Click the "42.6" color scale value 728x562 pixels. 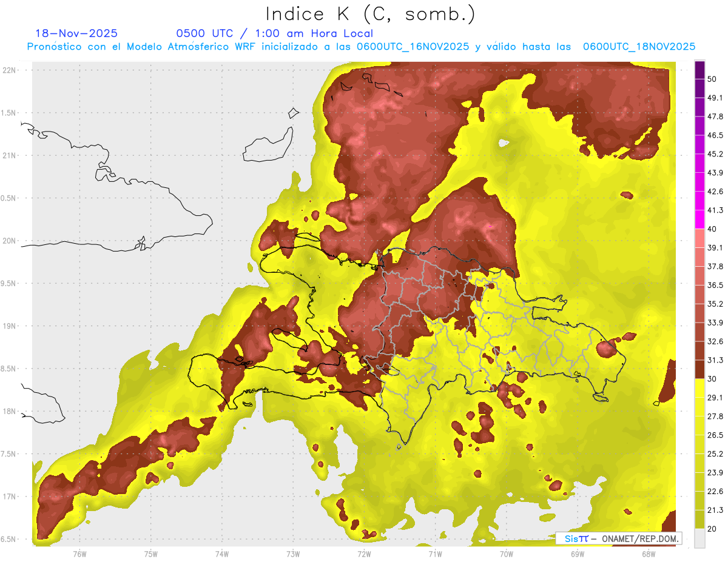(715, 192)
